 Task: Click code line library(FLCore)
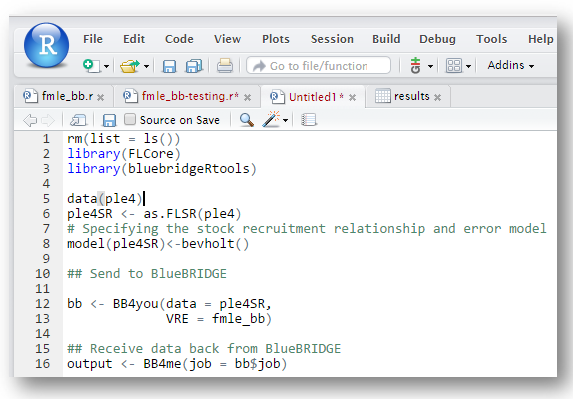click(x=124, y=154)
